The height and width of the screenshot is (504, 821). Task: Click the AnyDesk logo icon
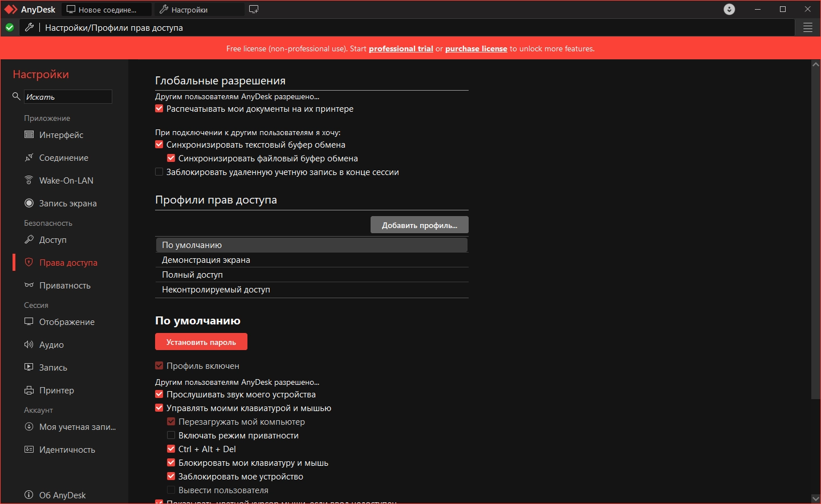point(11,9)
